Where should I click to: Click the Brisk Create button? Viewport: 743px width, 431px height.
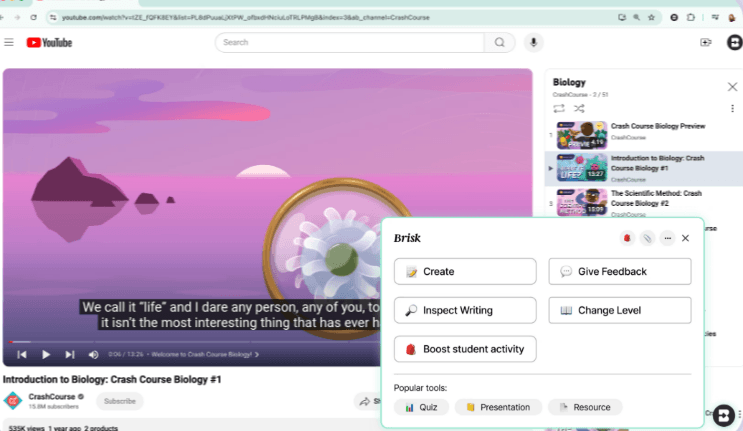[x=465, y=271]
